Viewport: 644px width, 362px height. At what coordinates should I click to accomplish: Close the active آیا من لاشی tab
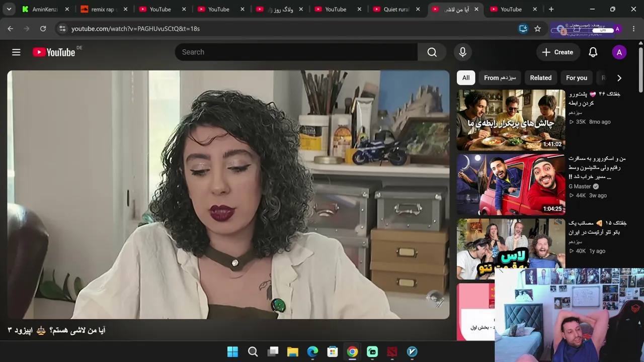point(476,9)
